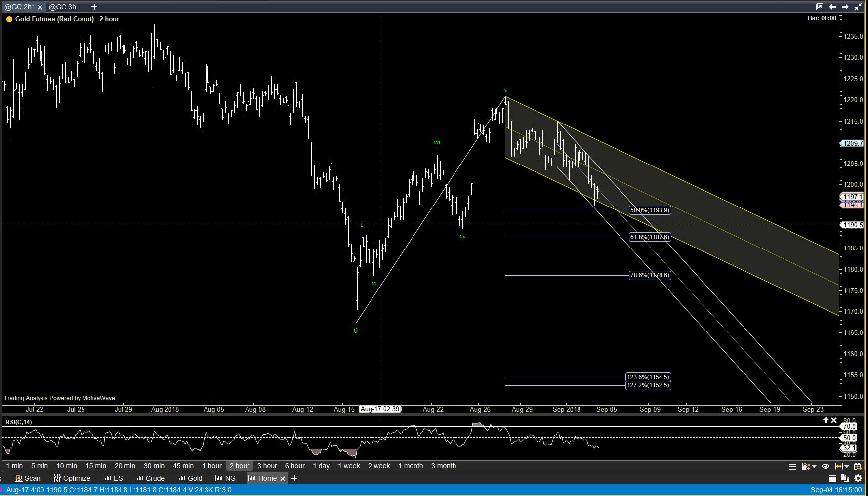The image size is (868, 496).
Task: Click the bar spacing width icon
Action: point(838,466)
